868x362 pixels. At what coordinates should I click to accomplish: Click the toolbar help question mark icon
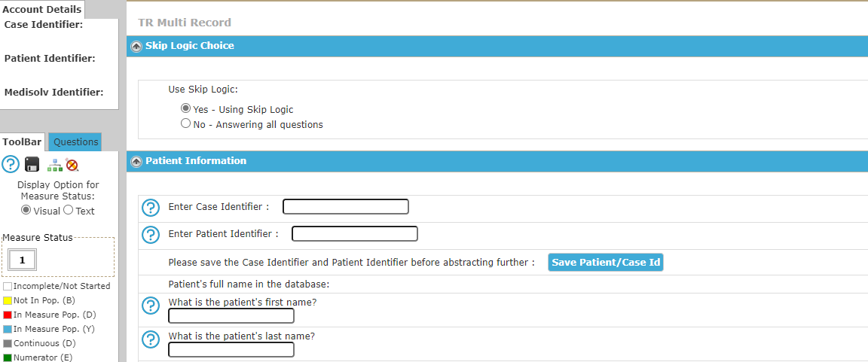point(11,164)
